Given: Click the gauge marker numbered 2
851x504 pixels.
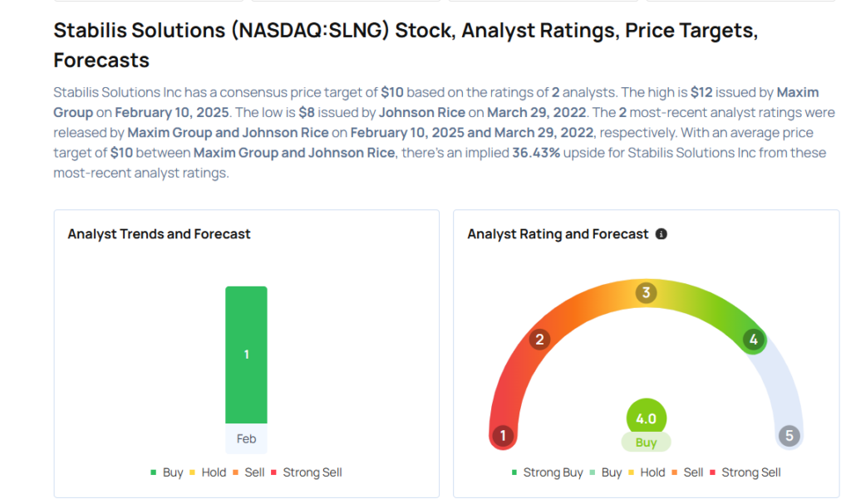Looking at the screenshot, I should pyautogui.click(x=539, y=339).
